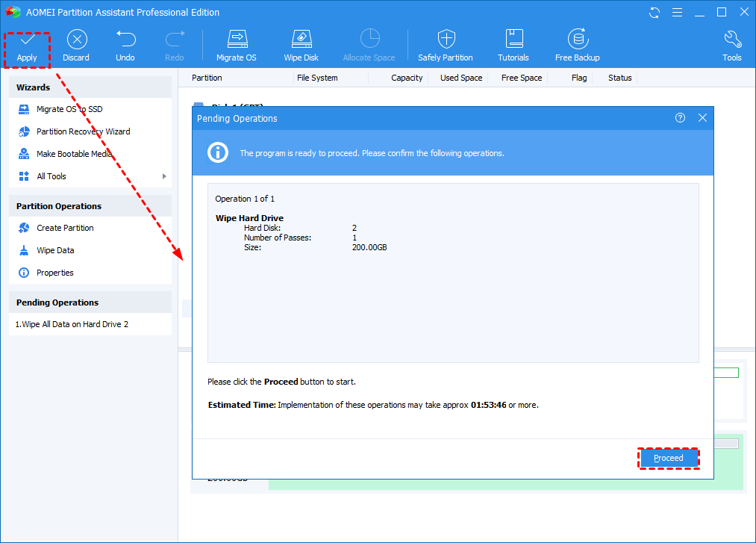Click the Properties info icon in sidebar
Viewport: 756px width, 543px height.
click(24, 273)
